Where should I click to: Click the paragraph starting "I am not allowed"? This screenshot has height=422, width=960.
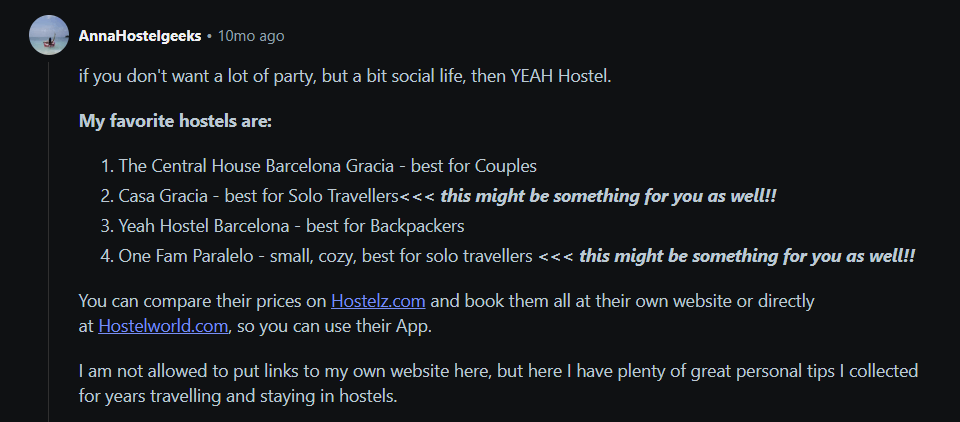click(497, 371)
